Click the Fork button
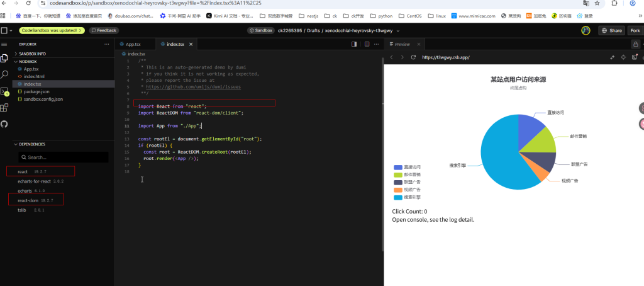Image resolution: width=644 pixels, height=286 pixels. pos(635,30)
